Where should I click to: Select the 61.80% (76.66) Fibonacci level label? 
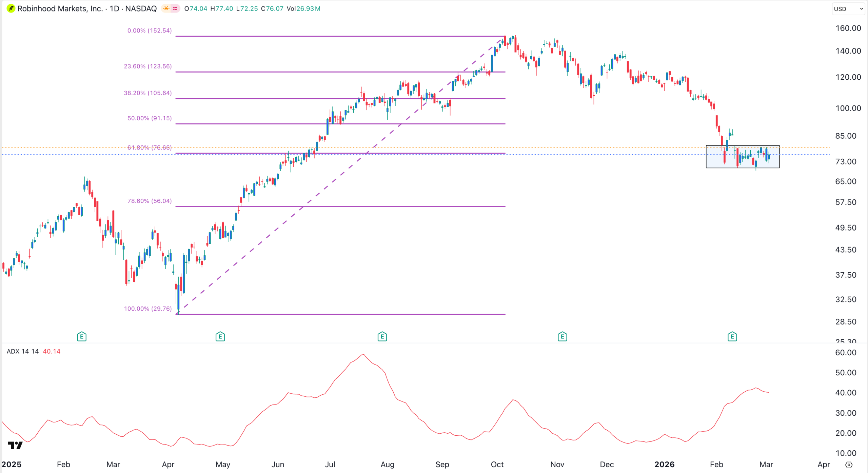tap(150, 147)
